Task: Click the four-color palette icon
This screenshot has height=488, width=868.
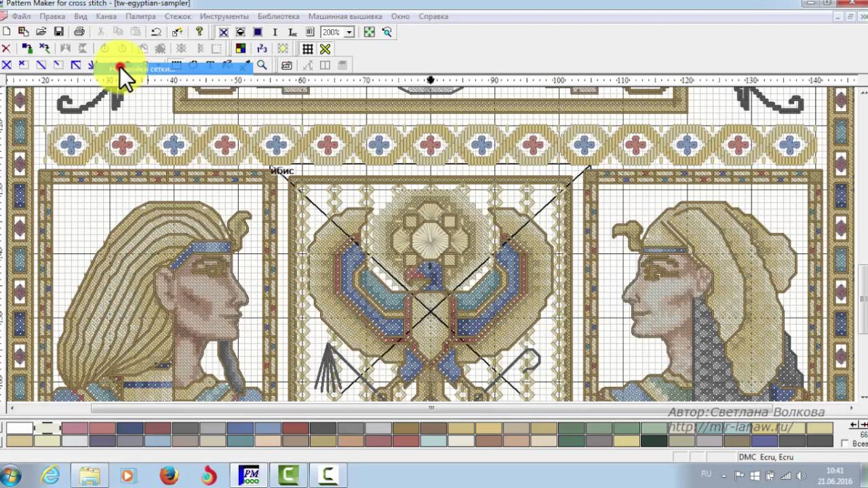Action: (x=240, y=49)
